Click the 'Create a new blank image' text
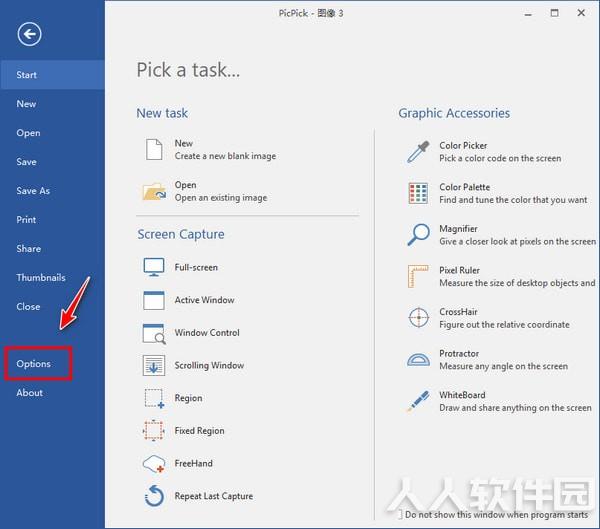The image size is (600, 529). (225, 156)
